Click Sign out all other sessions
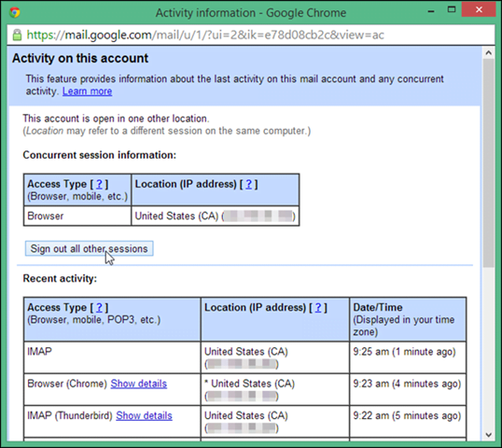The width and height of the screenshot is (502, 448). [89, 248]
